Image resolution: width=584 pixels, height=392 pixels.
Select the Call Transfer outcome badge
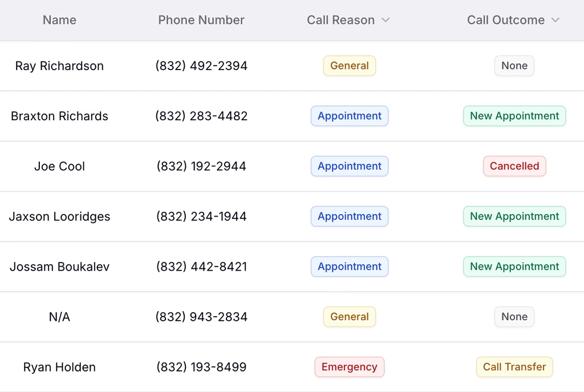[514, 367]
